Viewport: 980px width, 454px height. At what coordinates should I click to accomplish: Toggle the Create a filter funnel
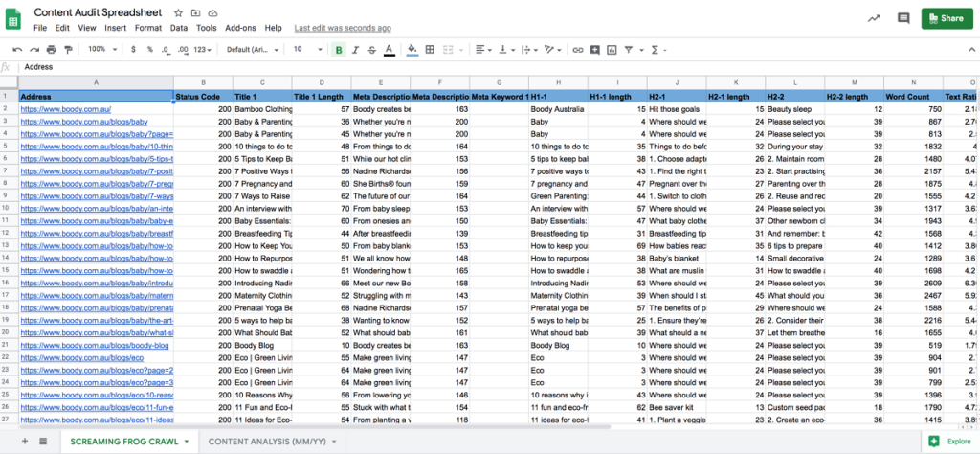pos(629,50)
